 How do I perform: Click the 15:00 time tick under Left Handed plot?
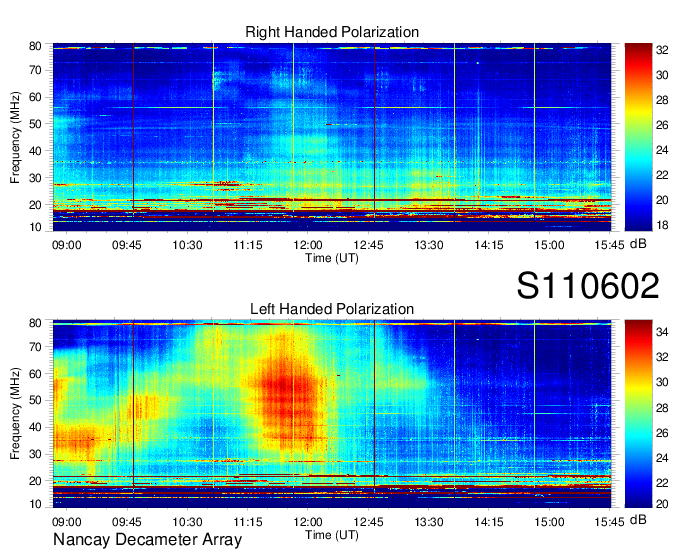(549, 522)
